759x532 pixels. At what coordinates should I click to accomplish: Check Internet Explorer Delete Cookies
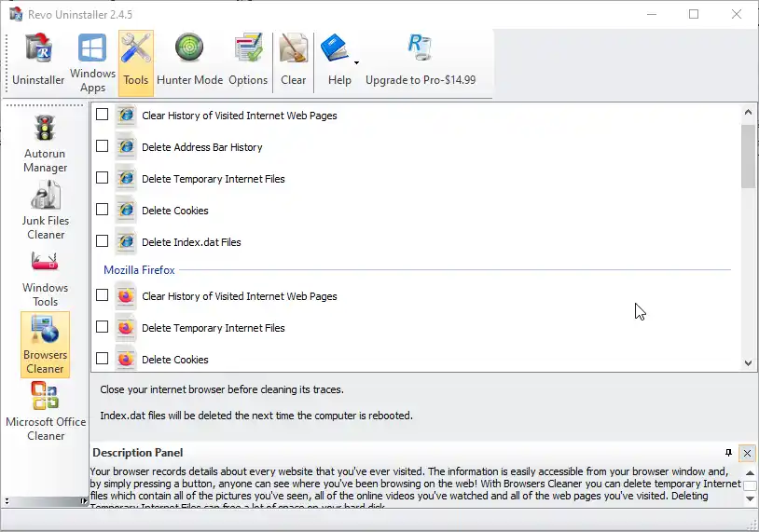coord(103,210)
